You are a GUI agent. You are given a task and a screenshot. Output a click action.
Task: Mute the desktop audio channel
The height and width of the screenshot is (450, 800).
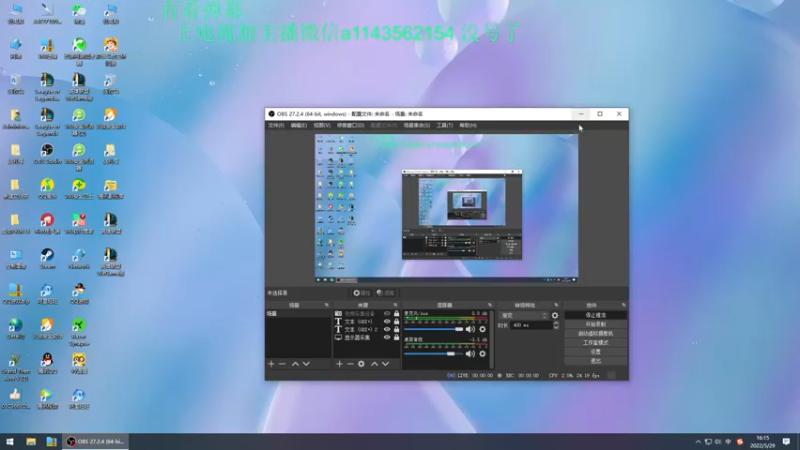[470, 354]
